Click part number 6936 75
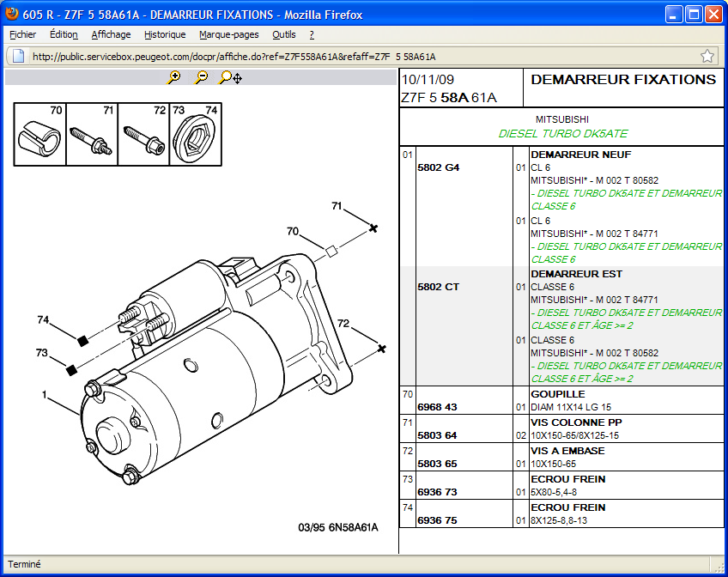The image size is (728, 577). [437, 520]
